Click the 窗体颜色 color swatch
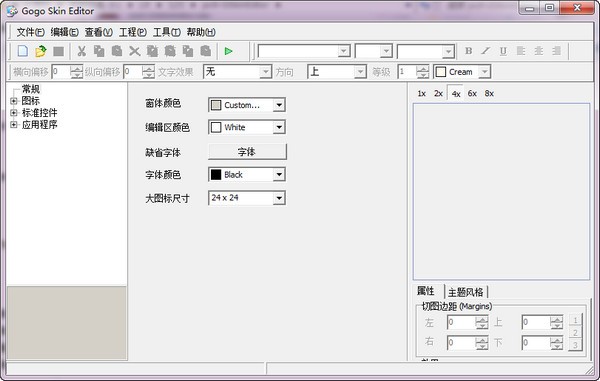Screen dimensions: 600x381 [x=216, y=105]
